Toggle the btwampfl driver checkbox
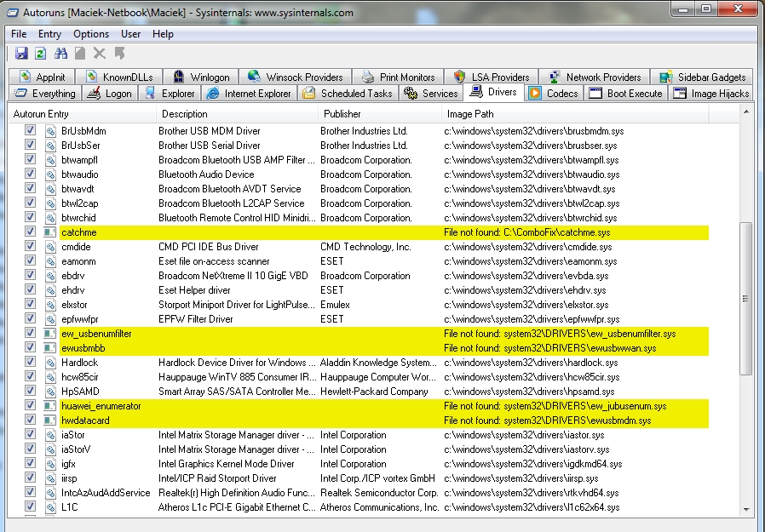 tap(30, 159)
